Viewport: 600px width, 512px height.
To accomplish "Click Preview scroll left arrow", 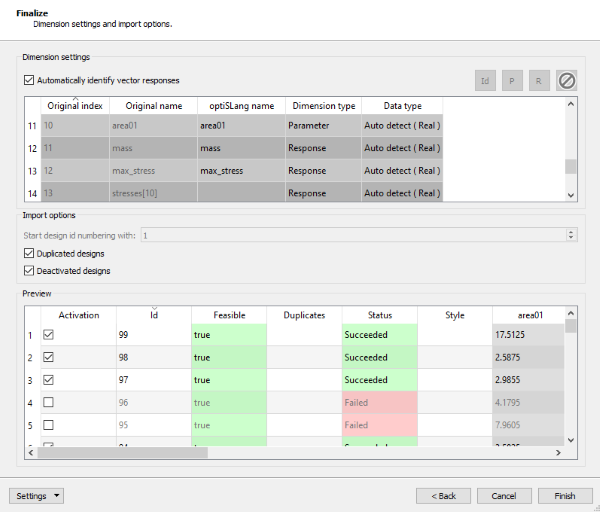I will [31, 453].
